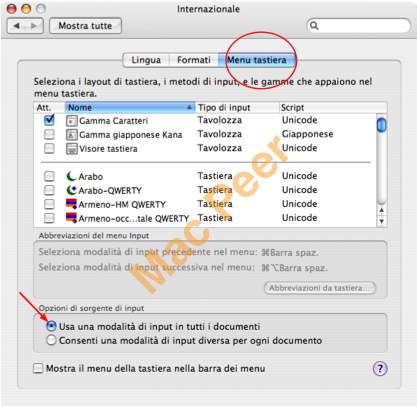Uncheck the Gamma Caratteri checkbox
Image resolution: width=417 pixels, height=406 pixels.
coord(49,120)
